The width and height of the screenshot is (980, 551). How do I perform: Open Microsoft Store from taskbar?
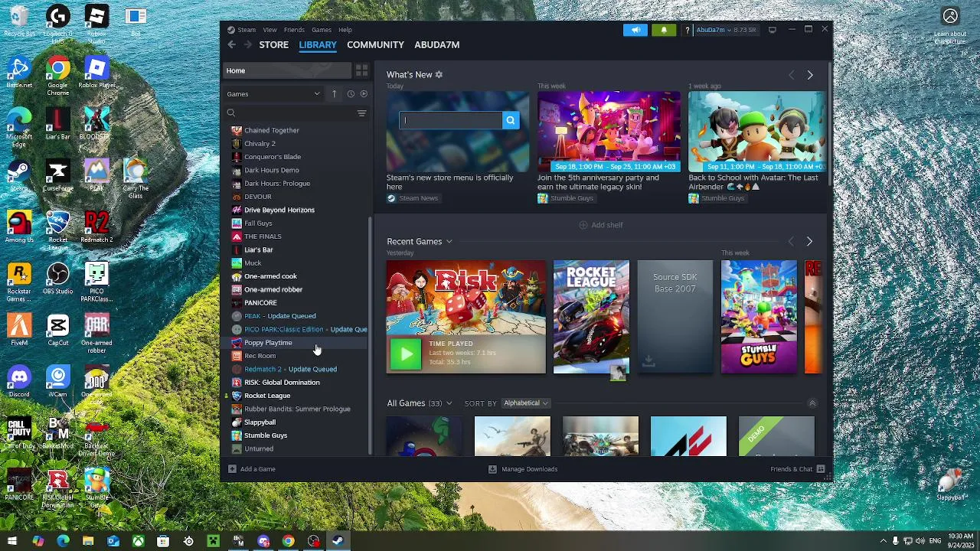pyautogui.click(x=163, y=541)
